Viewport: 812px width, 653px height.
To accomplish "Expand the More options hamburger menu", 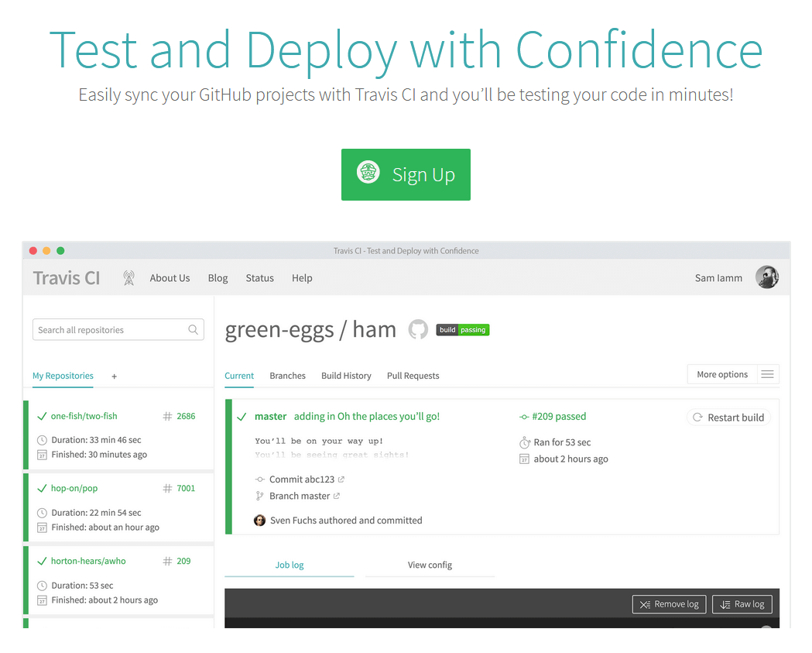I will 767,374.
